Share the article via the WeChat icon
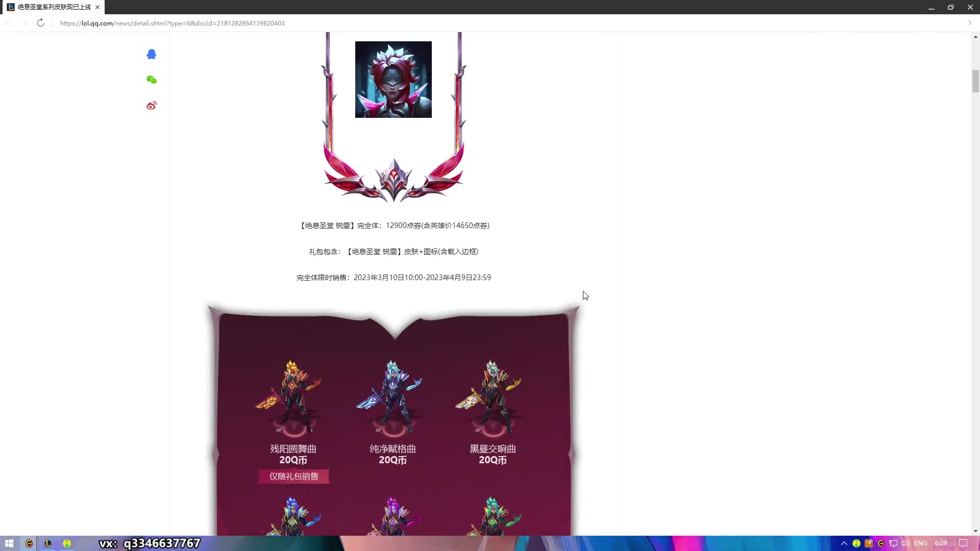Viewport: 980px width, 551px height. [x=151, y=80]
